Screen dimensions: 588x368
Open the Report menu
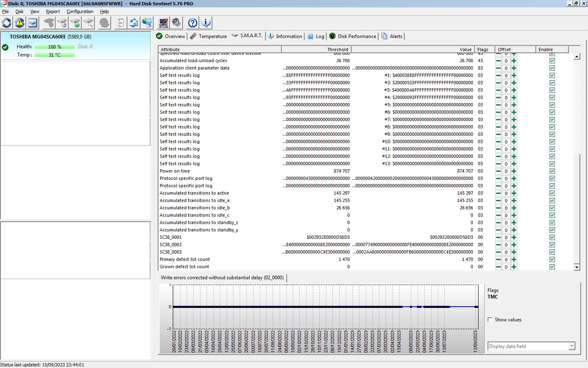click(x=53, y=11)
